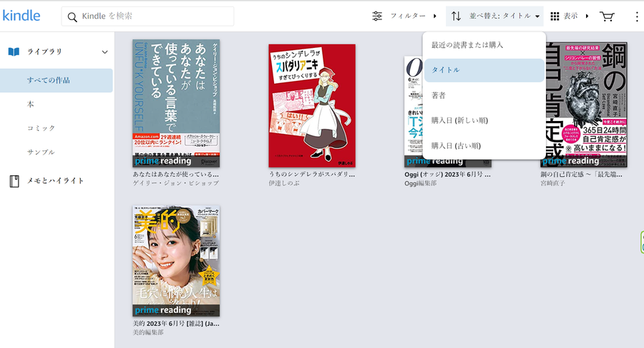
Task: Click title Oggi (オッジ) 2023年 6月号
Action: click(447, 174)
